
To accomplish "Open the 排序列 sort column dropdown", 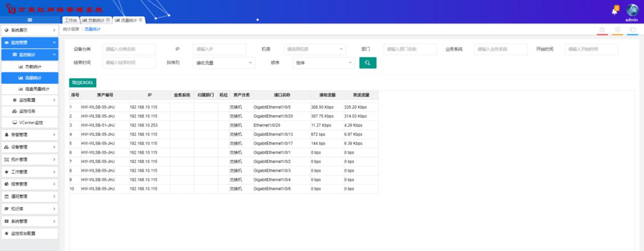I will pyautogui.click(x=225, y=63).
